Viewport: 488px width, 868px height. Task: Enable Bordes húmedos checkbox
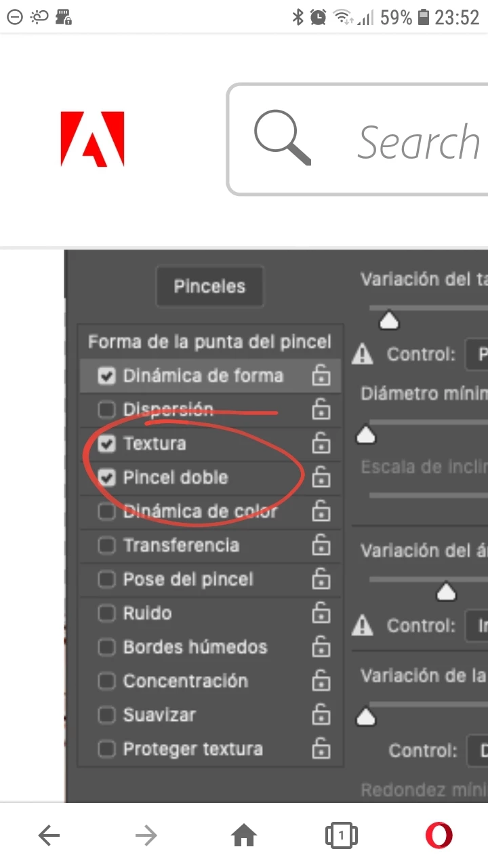coord(106,647)
